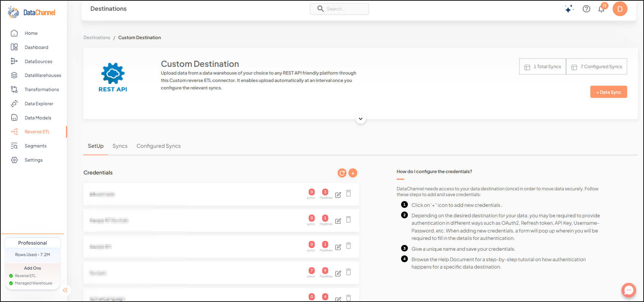Screen dimensions: 644x302
Task: Click the DataChannel logo
Action: click(x=31, y=12)
